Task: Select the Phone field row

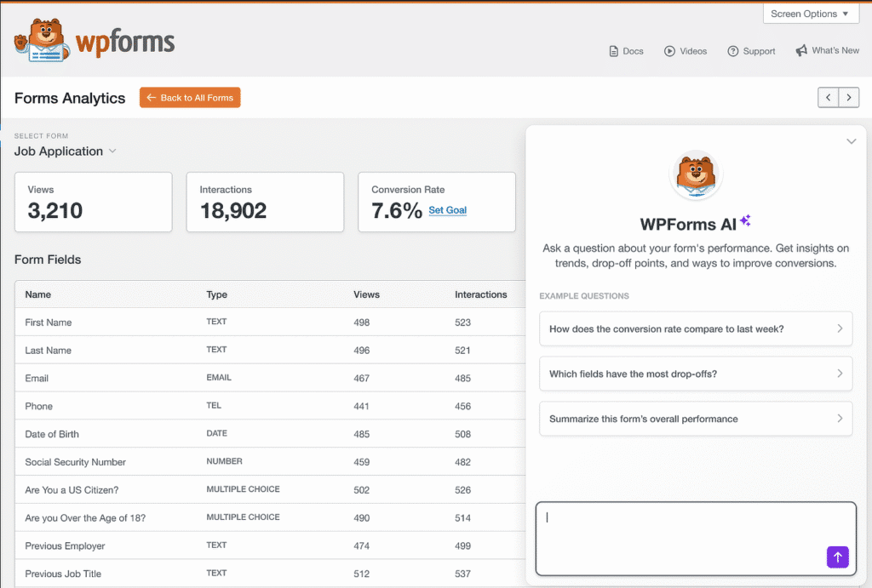Action: 270,406
